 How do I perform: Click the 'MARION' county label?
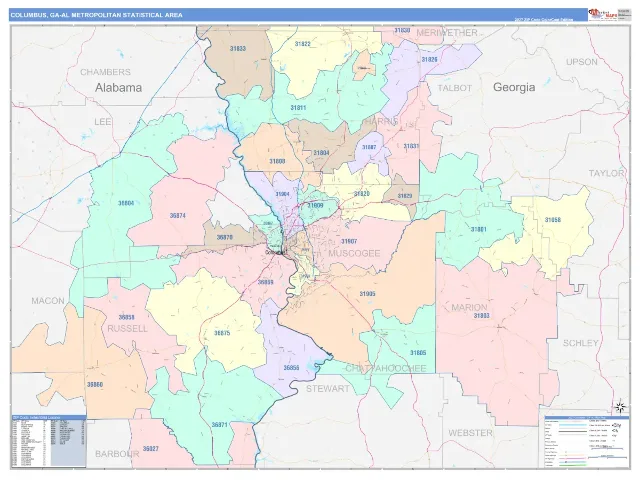tap(469, 307)
